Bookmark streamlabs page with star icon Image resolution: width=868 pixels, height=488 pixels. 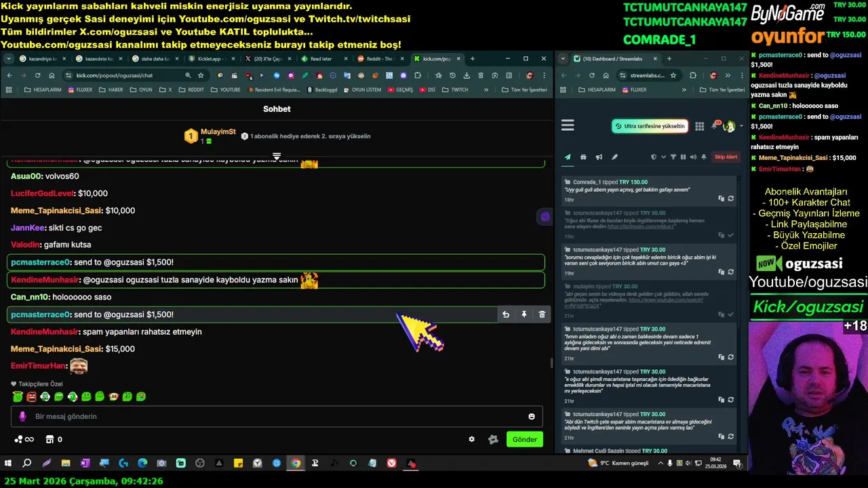[x=673, y=75]
